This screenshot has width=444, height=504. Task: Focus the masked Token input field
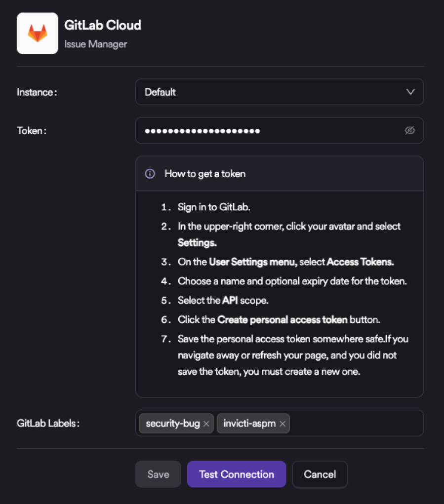(x=267, y=131)
